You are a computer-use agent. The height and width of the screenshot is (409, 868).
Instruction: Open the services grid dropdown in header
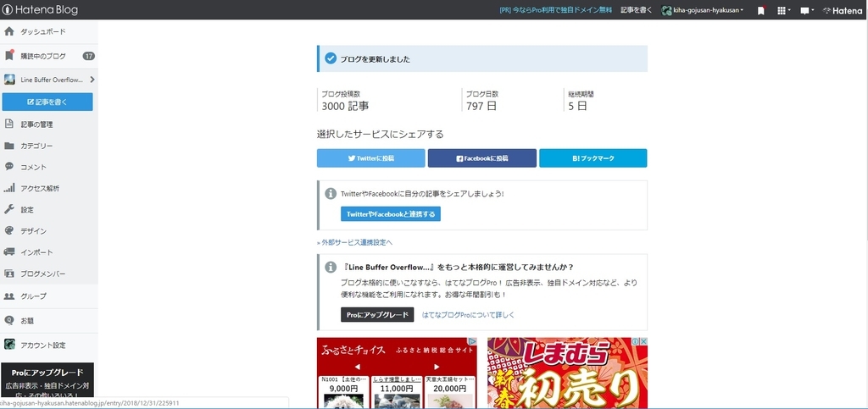click(783, 10)
